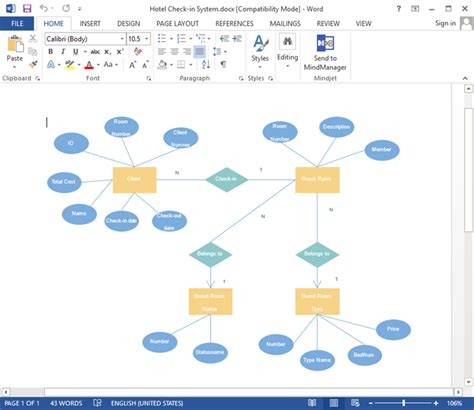Center the paragraph text
Image resolution: width=474 pixels, height=410 pixels.
pyautogui.click(x=175, y=52)
